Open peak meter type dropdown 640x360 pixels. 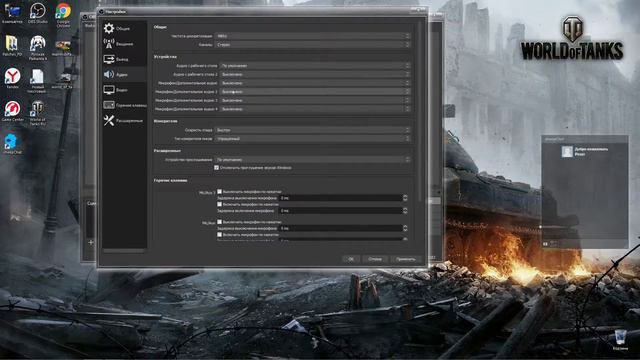(x=312, y=139)
